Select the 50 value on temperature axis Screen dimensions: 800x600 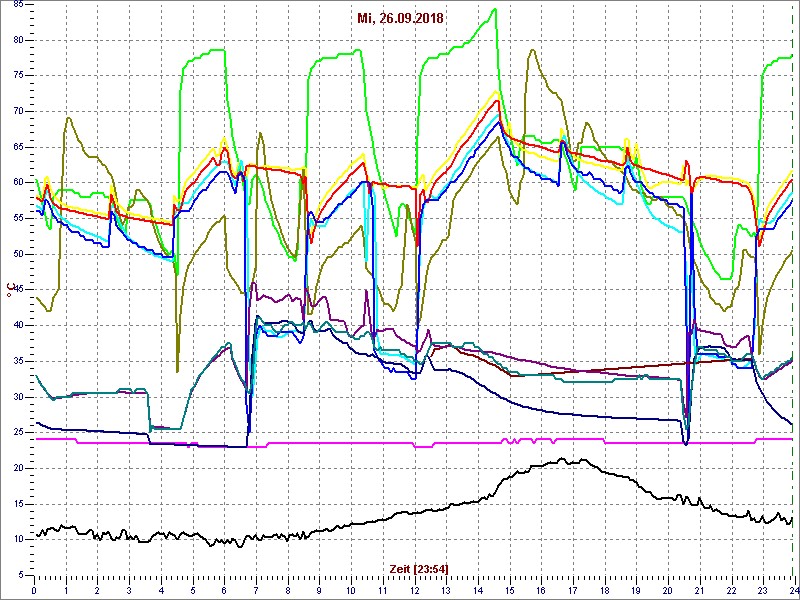point(18,254)
